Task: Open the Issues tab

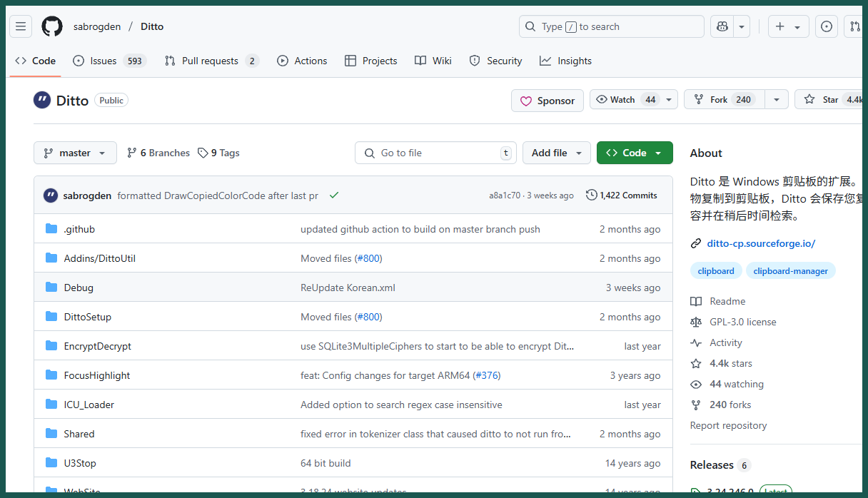Action: [109, 61]
